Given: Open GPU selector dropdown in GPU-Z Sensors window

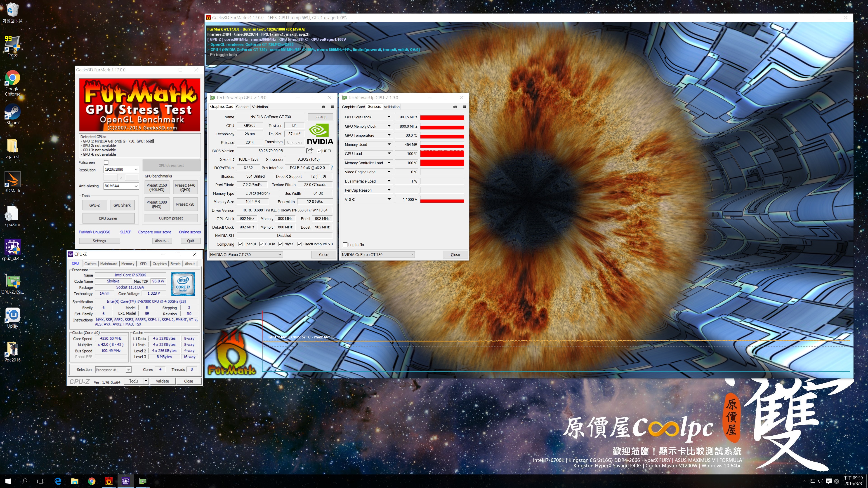Looking at the screenshot, I should 377,255.
